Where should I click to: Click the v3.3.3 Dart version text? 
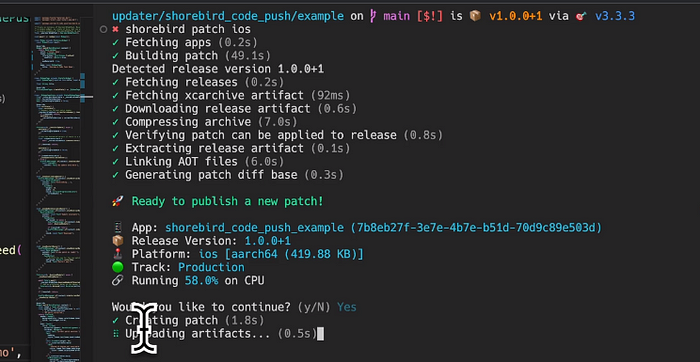tap(615, 16)
